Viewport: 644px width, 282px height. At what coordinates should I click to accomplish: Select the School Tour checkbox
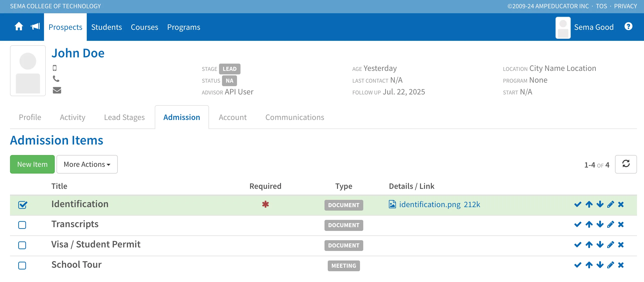click(x=22, y=265)
